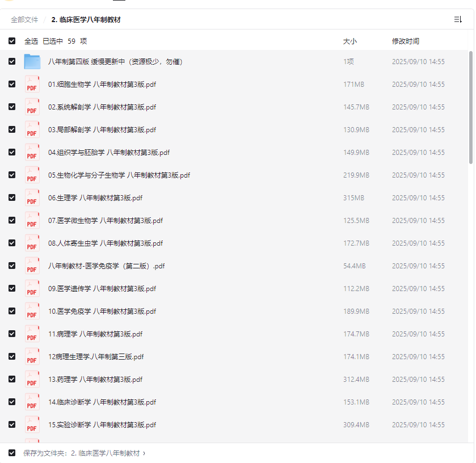Uncheck 02.系统解剖学 file checkbox
Viewport: 476px width, 463px height.
coord(12,107)
